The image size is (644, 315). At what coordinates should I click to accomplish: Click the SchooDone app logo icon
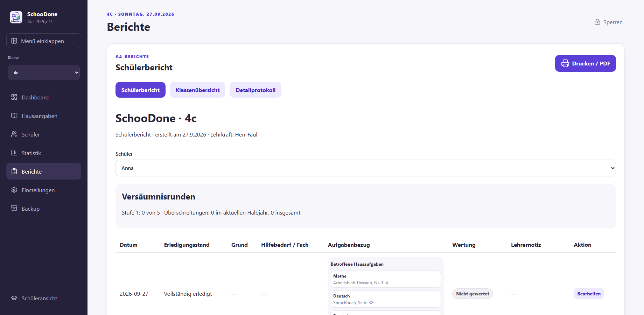(x=16, y=17)
